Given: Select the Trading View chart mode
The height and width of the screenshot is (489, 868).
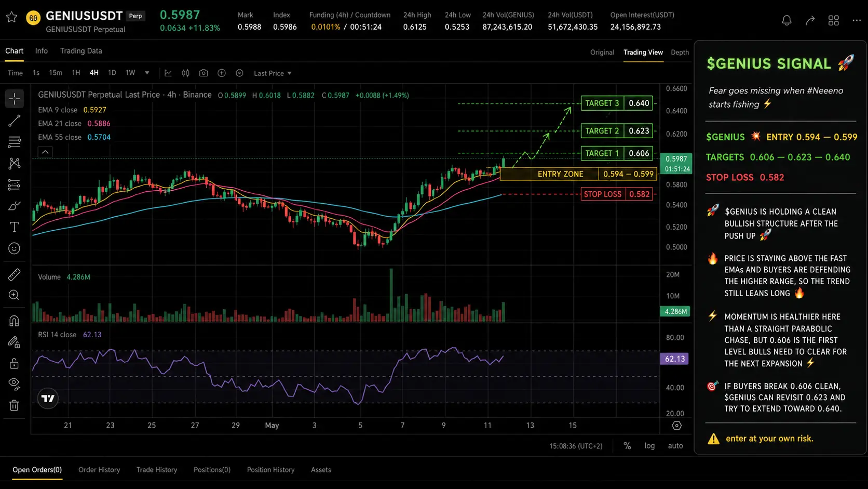Looking at the screenshot, I should 643,52.
